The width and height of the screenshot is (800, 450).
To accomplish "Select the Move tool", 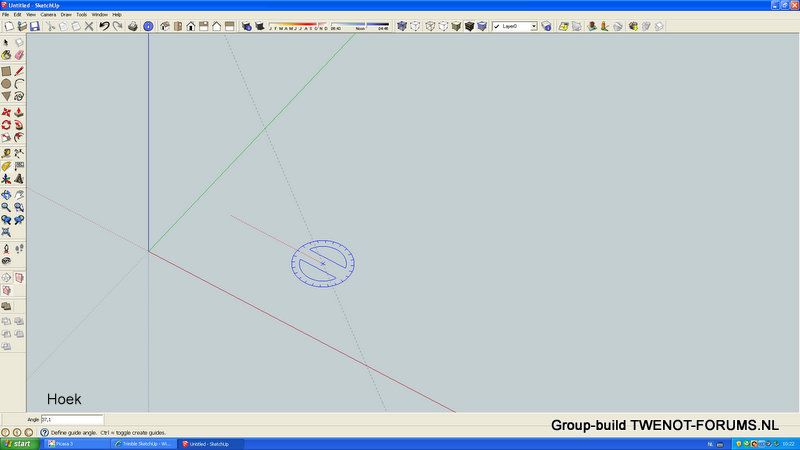I will click(x=6, y=112).
